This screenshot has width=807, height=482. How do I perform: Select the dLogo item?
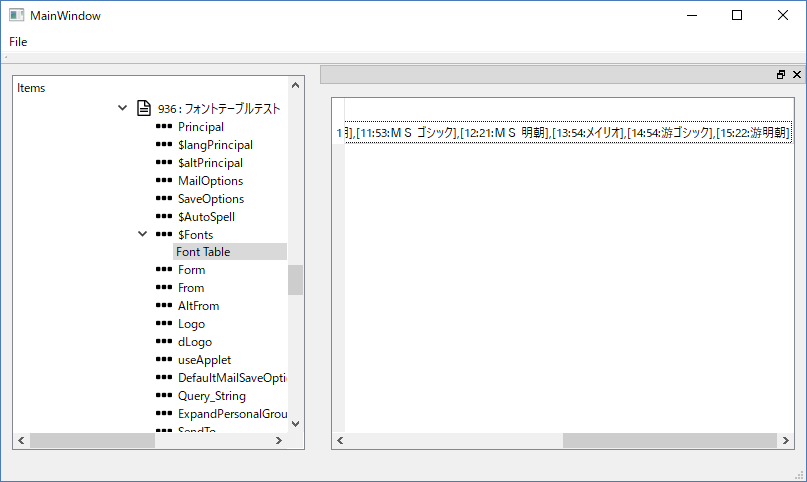click(195, 342)
